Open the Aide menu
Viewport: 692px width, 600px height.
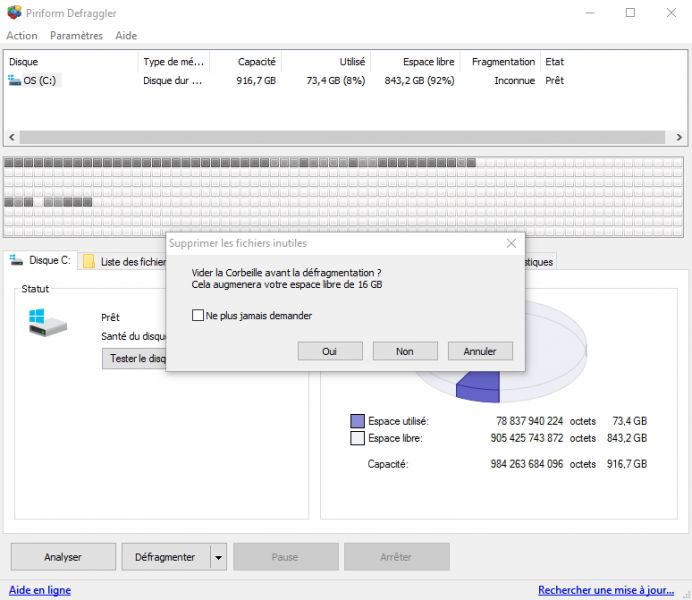[x=126, y=36]
